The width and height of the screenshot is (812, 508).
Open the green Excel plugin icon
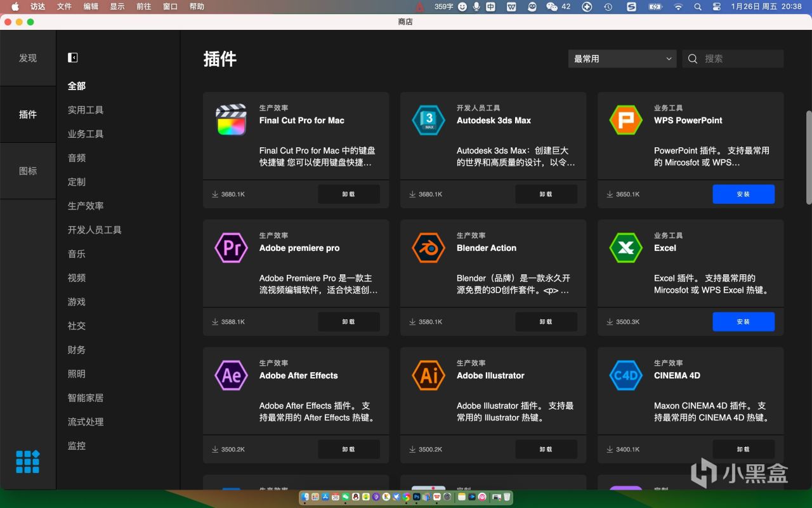point(626,248)
